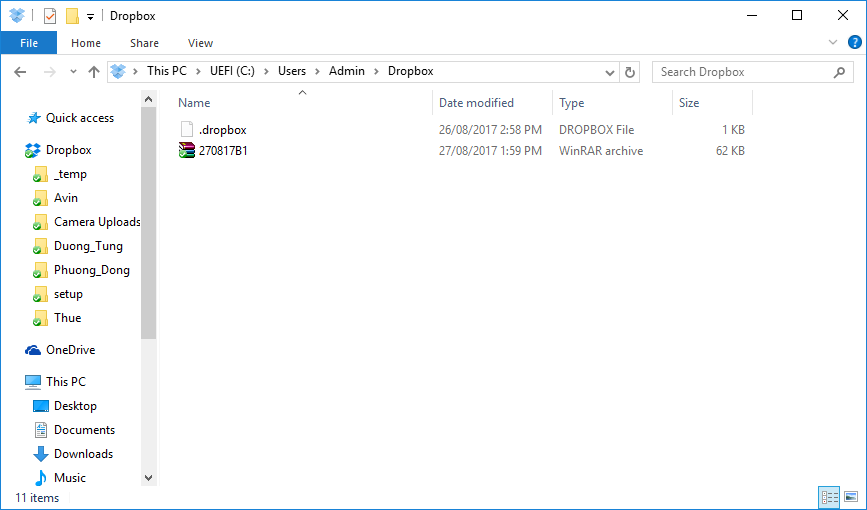The width and height of the screenshot is (867, 510).
Task: Open the Help question mark icon
Action: pyautogui.click(x=853, y=43)
